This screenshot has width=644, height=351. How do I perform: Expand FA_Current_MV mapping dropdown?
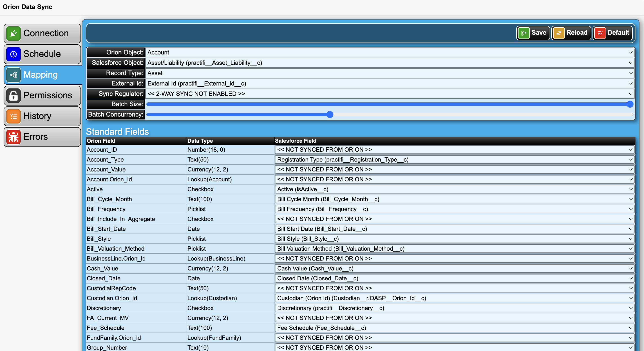454,318
